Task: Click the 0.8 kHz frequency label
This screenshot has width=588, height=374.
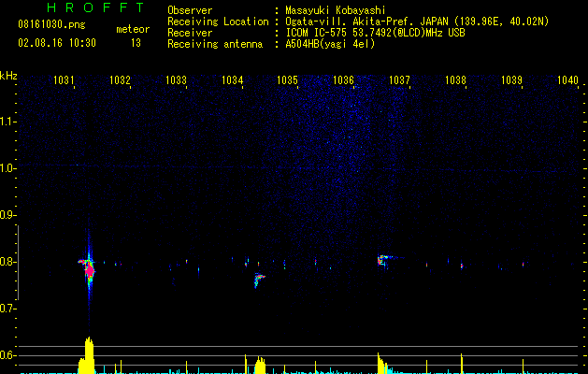Action: (7, 262)
